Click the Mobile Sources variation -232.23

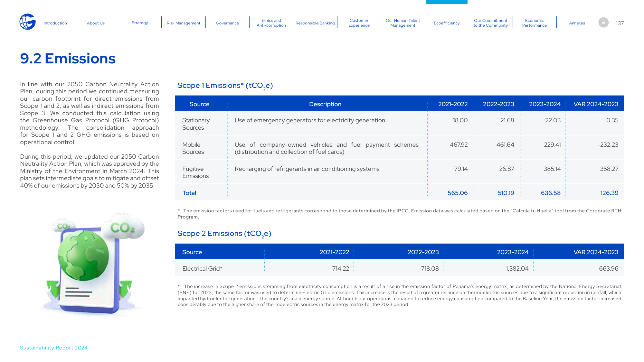(x=608, y=145)
